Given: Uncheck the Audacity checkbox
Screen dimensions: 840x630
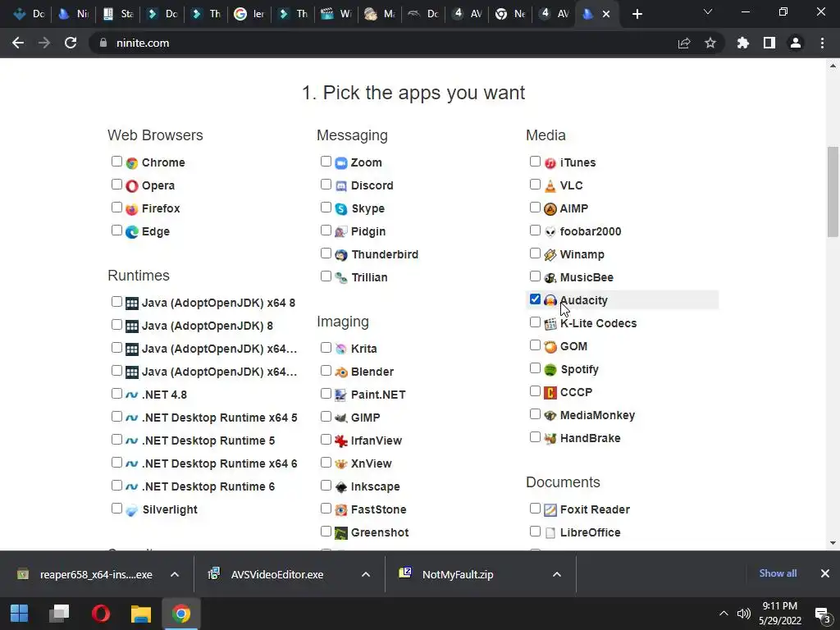Looking at the screenshot, I should click(535, 299).
